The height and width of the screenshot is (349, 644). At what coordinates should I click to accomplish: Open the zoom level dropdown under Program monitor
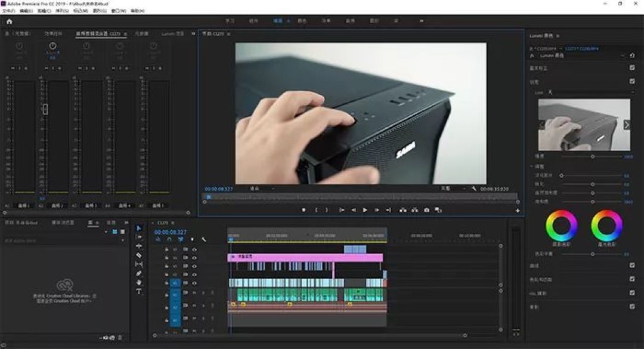262,189
